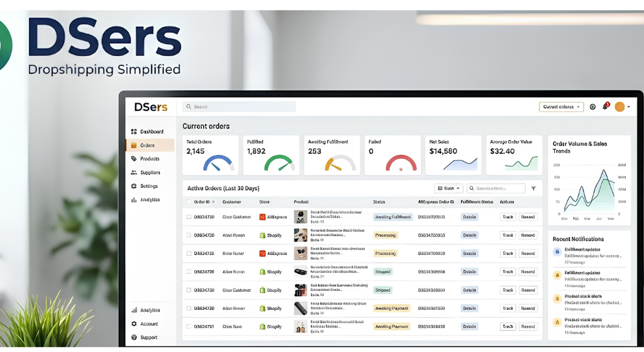
Task: Click Shopify icon in Chas Customer's Shipped row
Action: (x=262, y=290)
